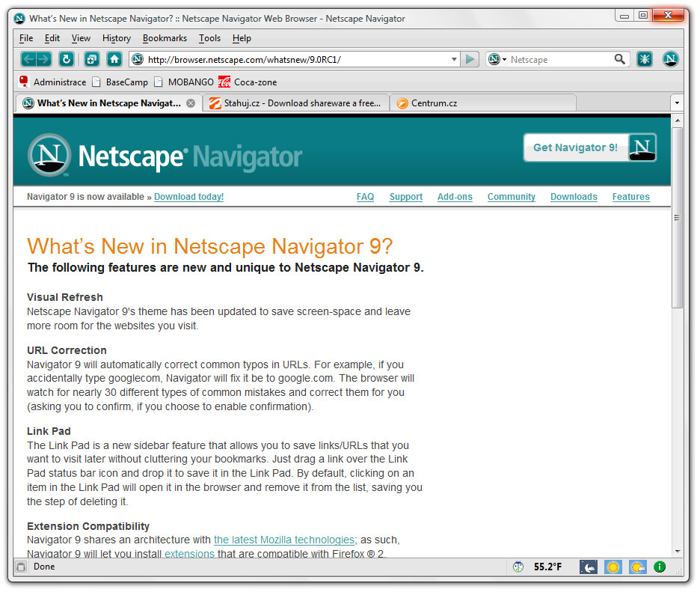Click the status bar page icon beside Done
Image resolution: width=700 pixels, height=592 pixels.
coord(21,567)
